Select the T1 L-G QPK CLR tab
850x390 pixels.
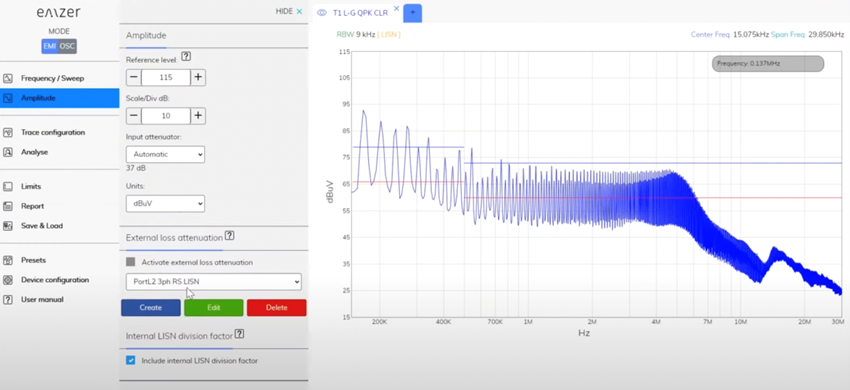point(360,13)
